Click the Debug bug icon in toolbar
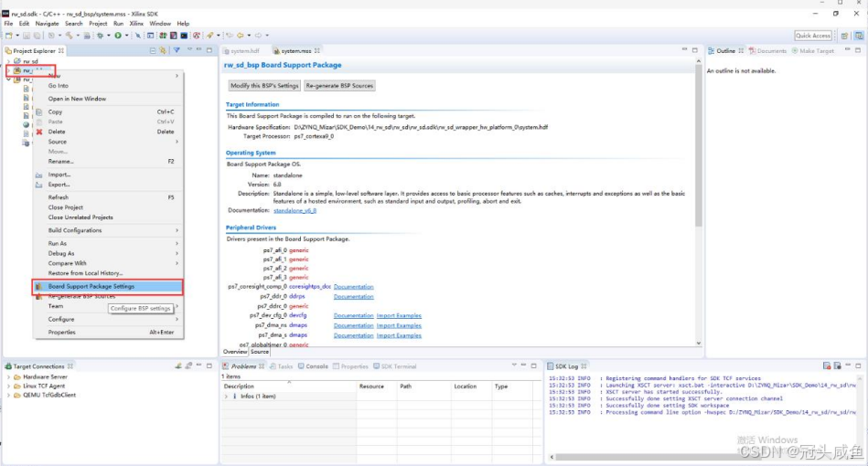Image resolution: width=868 pixels, height=466 pixels. coord(101,36)
